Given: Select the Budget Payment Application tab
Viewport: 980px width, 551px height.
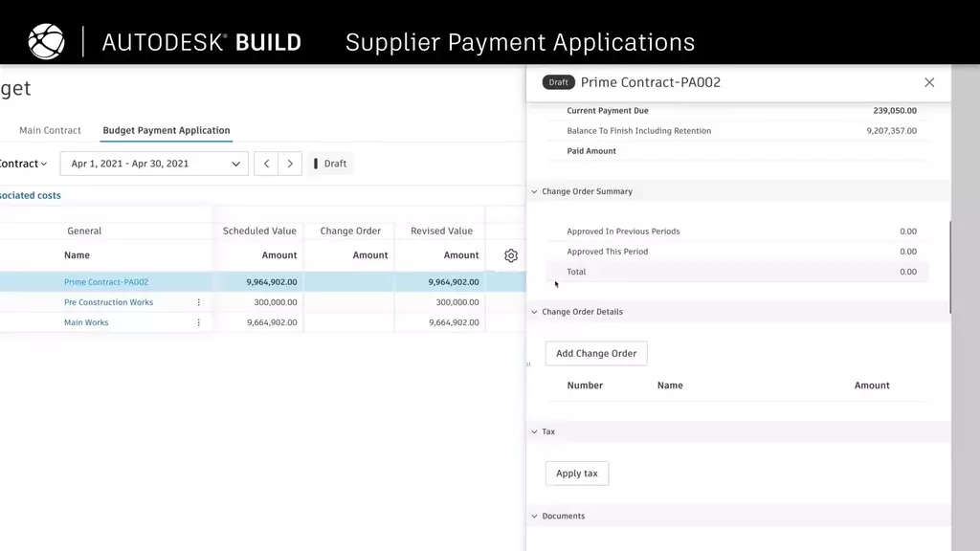Looking at the screenshot, I should (167, 130).
